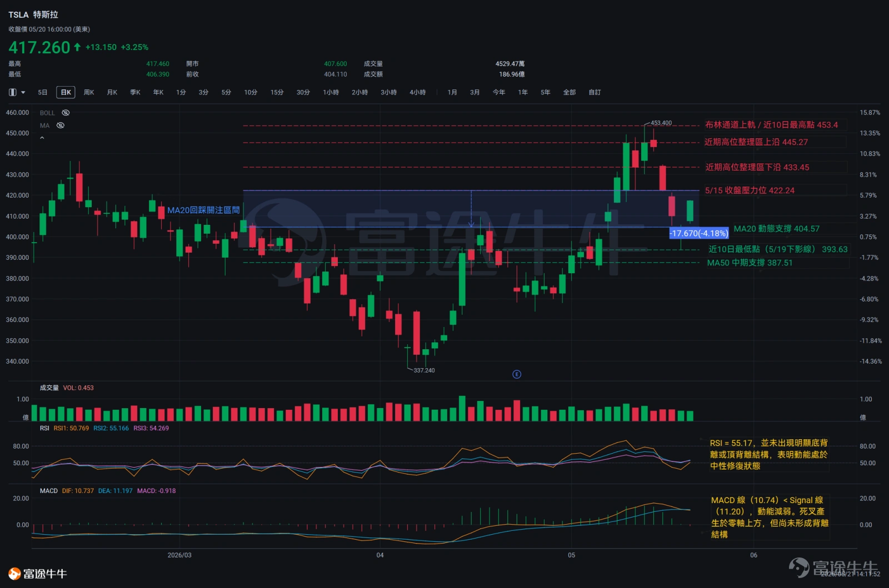This screenshot has height=588, width=889.
Task: Select the 年K yearly chart
Action: (x=158, y=92)
